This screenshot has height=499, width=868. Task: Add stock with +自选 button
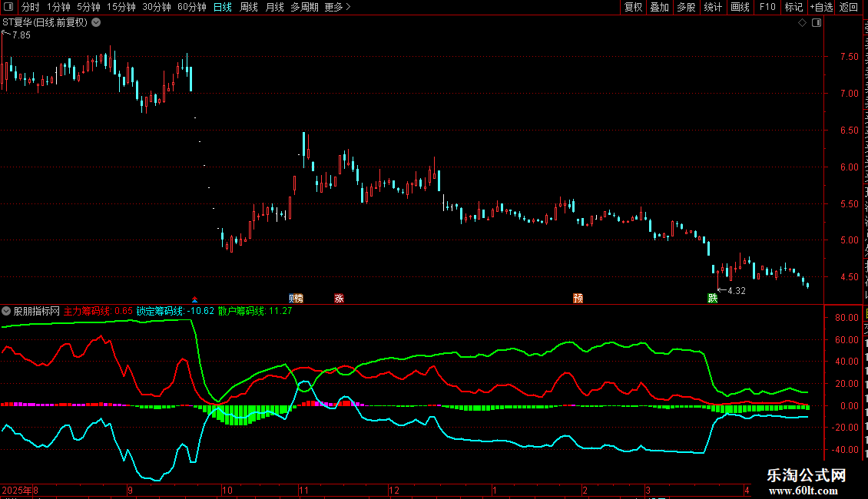821,7
